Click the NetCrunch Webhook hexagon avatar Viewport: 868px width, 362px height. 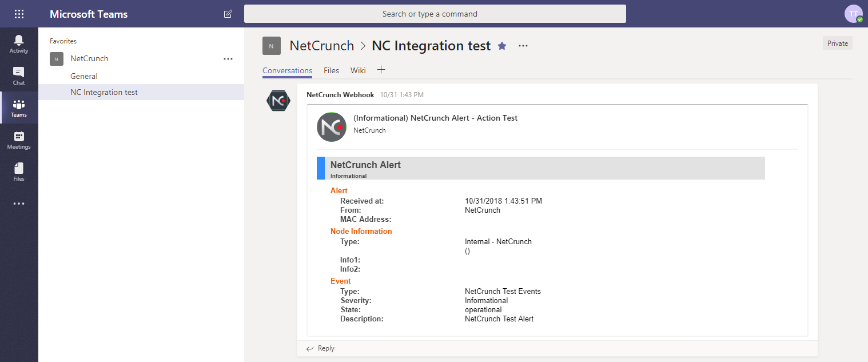tap(278, 101)
